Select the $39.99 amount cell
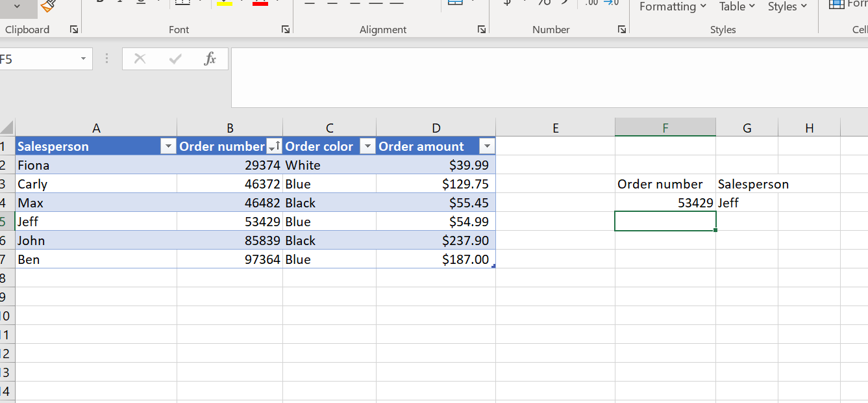Viewport: 868px width, 403px height. tap(436, 165)
